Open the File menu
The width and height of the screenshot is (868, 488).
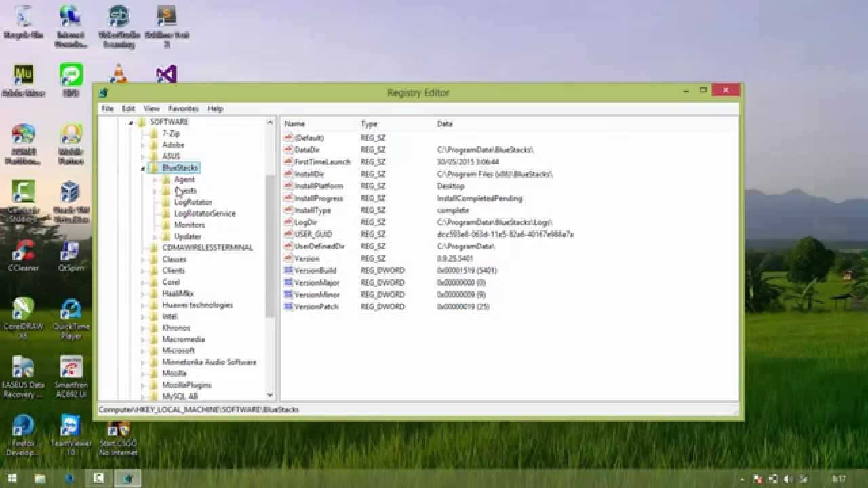point(107,108)
